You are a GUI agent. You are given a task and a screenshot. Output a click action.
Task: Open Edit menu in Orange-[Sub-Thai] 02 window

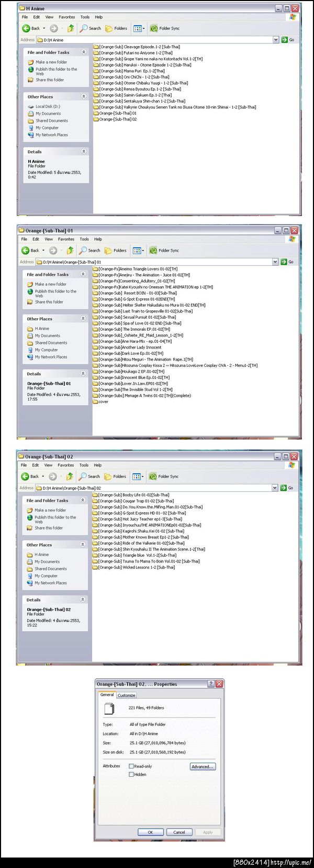(36, 465)
